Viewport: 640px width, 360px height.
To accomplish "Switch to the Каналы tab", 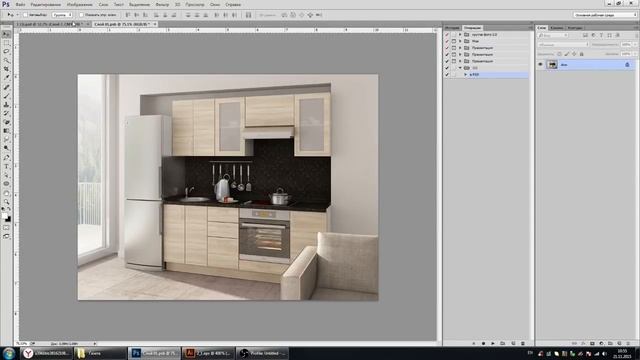I will (x=556, y=28).
